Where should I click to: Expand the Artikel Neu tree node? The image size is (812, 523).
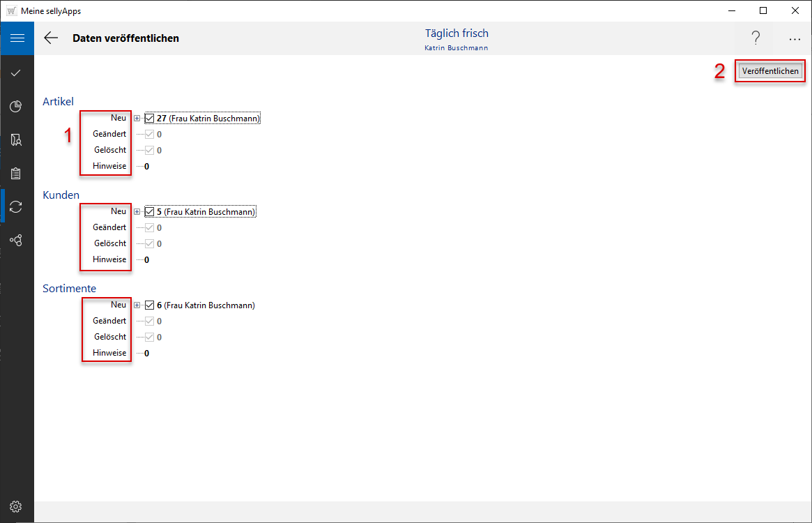coord(137,119)
